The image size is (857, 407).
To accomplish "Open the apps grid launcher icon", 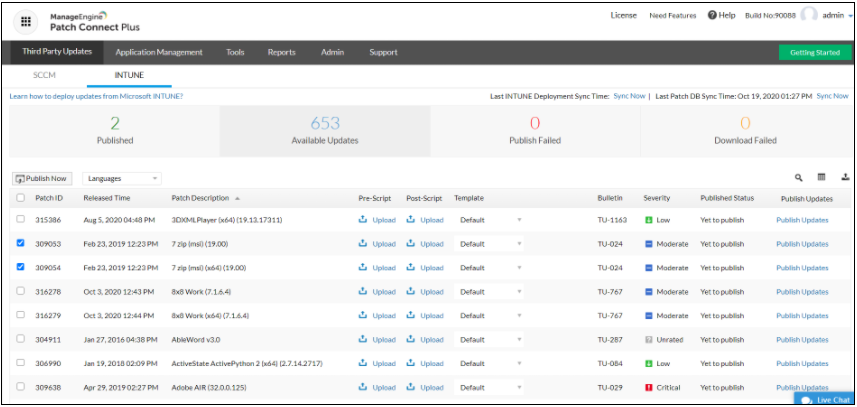I will (x=26, y=22).
